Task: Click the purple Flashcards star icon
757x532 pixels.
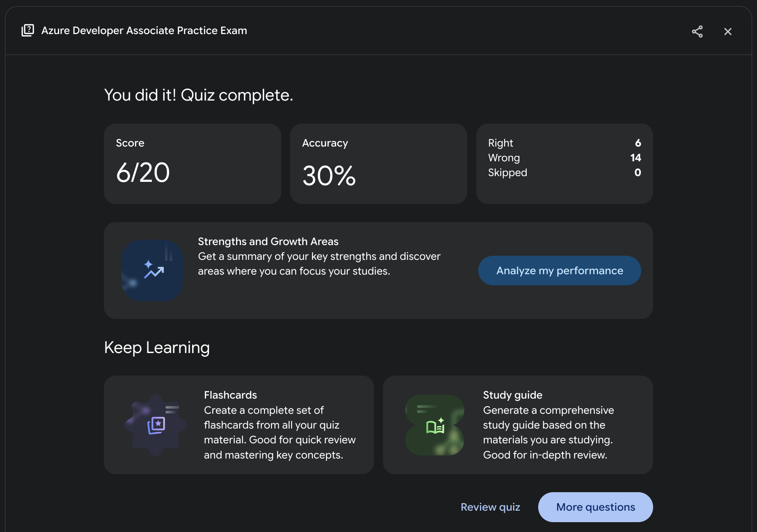Action: (x=156, y=425)
